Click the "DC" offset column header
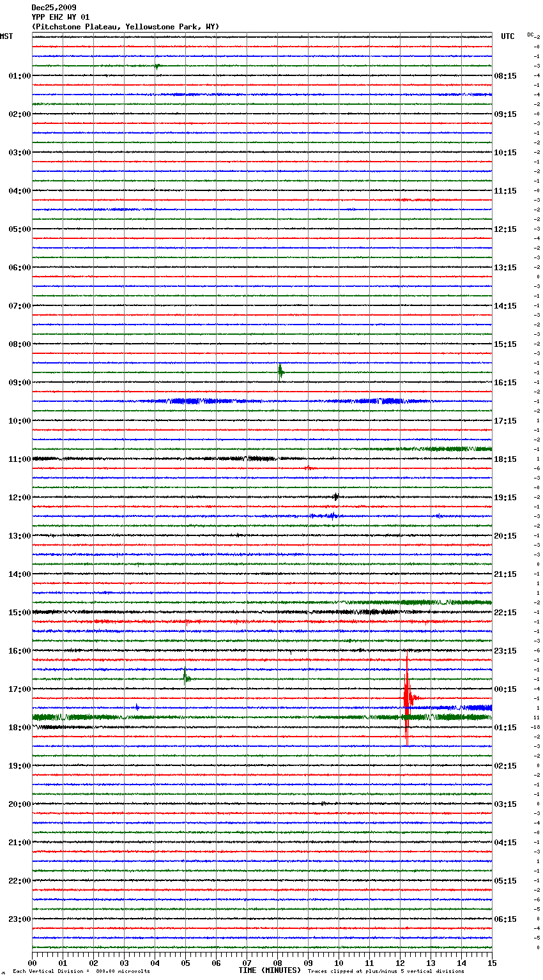 point(530,34)
